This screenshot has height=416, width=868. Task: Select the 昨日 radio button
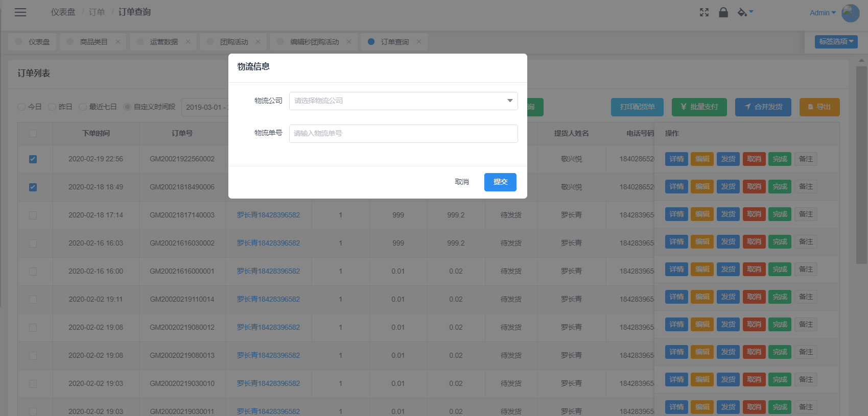[x=52, y=107]
